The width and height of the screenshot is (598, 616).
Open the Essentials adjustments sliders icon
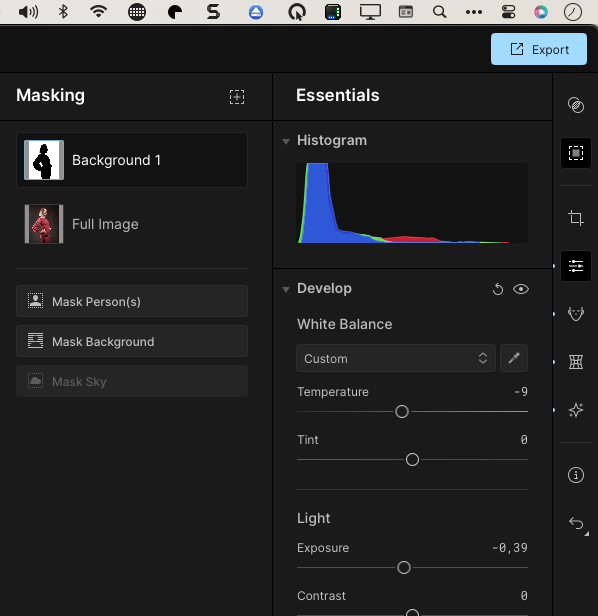pyautogui.click(x=576, y=266)
